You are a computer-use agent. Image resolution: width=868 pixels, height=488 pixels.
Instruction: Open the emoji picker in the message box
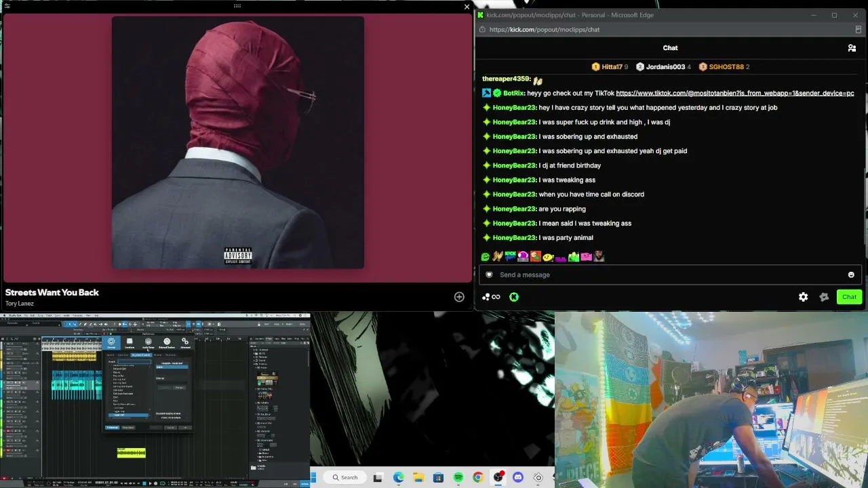[851, 274]
